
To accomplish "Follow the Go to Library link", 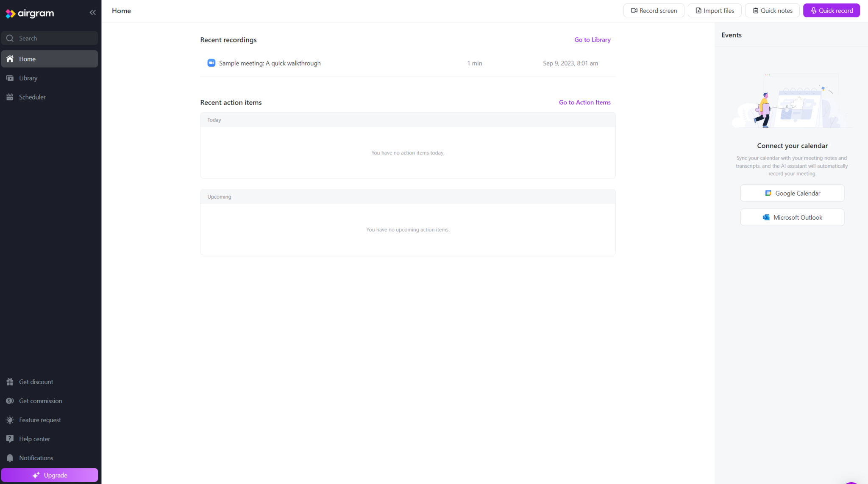I will click(x=592, y=40).
